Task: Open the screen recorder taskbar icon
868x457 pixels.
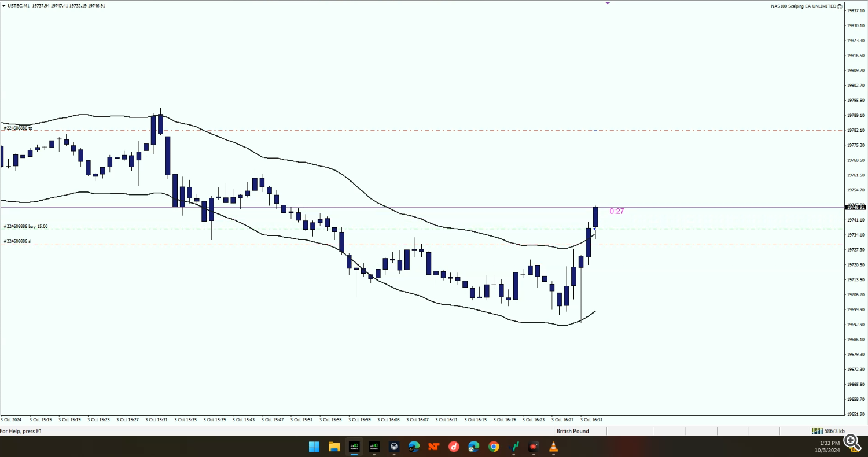Action: (x=534, y=447)
